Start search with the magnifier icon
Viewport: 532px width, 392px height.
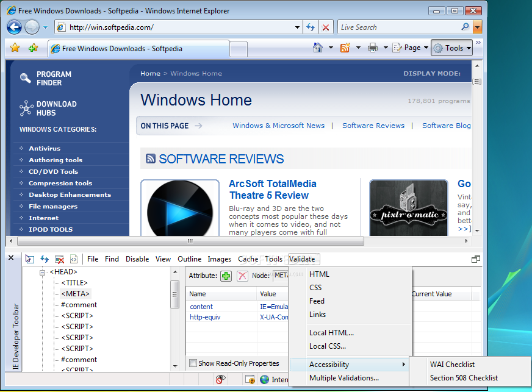[465, 27]
